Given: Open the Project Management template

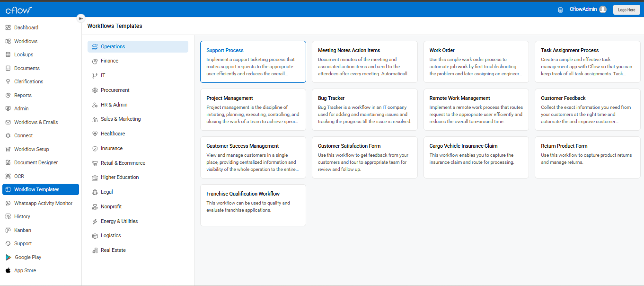Looking at the screenshot, I should (x=253, y=110).
